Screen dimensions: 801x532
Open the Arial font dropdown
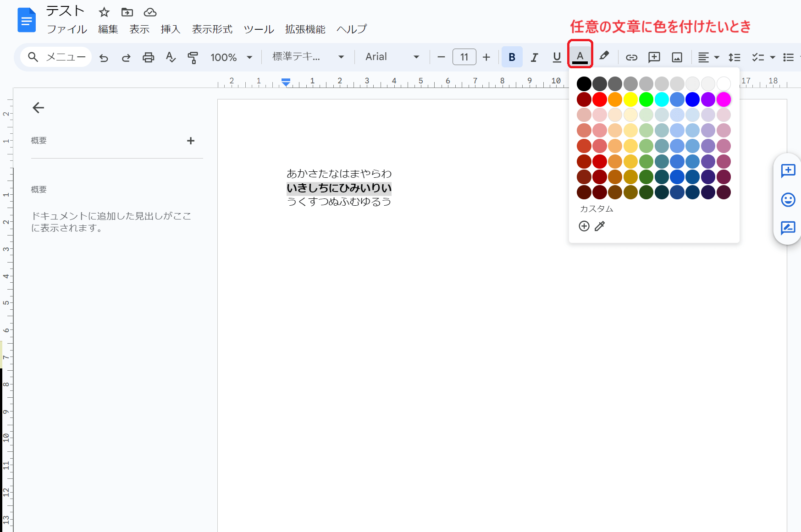click(392, 57)
